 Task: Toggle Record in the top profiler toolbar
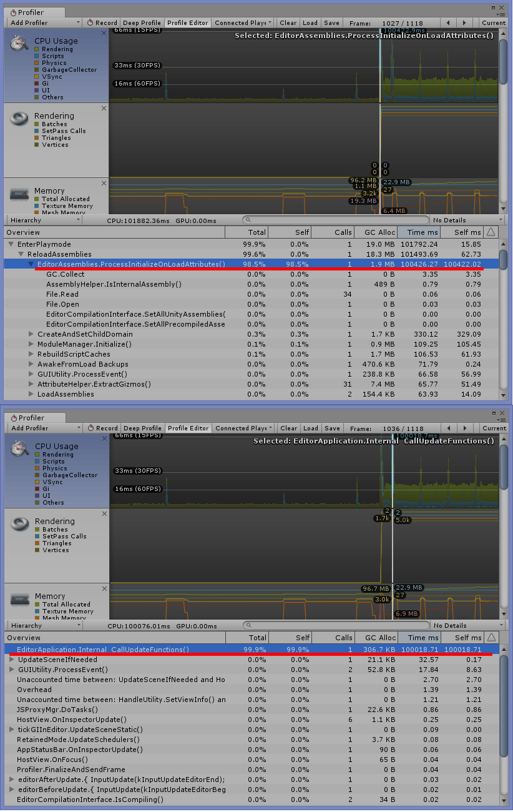[x=102, y=23]
